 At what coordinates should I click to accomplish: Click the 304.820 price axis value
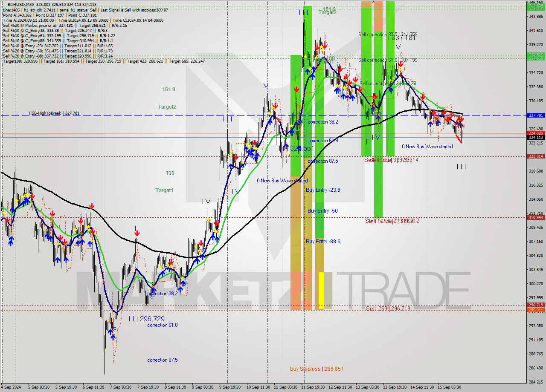coord(536,256)
